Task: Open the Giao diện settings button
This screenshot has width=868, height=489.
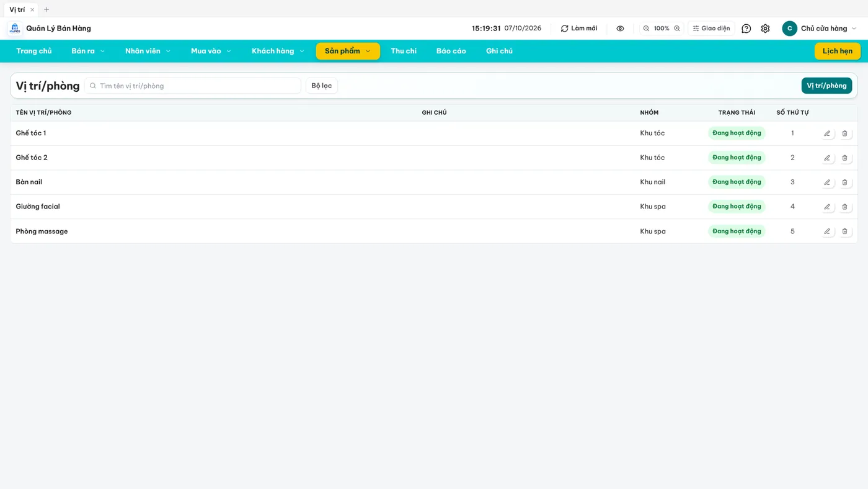Action: pyautogui.click(x=711, y=29)
